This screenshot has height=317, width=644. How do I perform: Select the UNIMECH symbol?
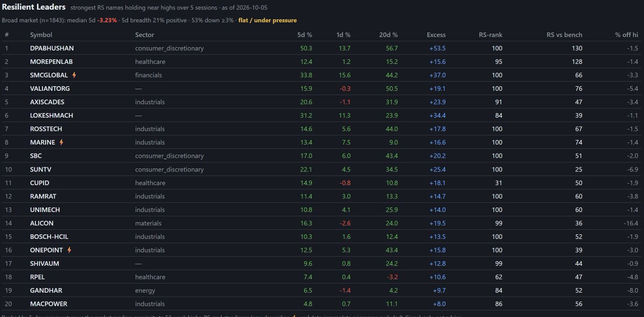click(45, 210)
